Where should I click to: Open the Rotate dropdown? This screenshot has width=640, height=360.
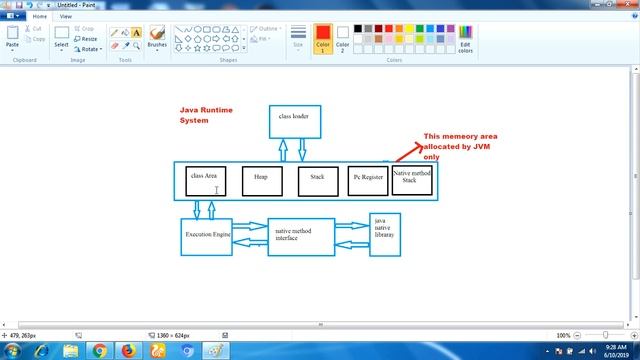[x=88, y=49]
